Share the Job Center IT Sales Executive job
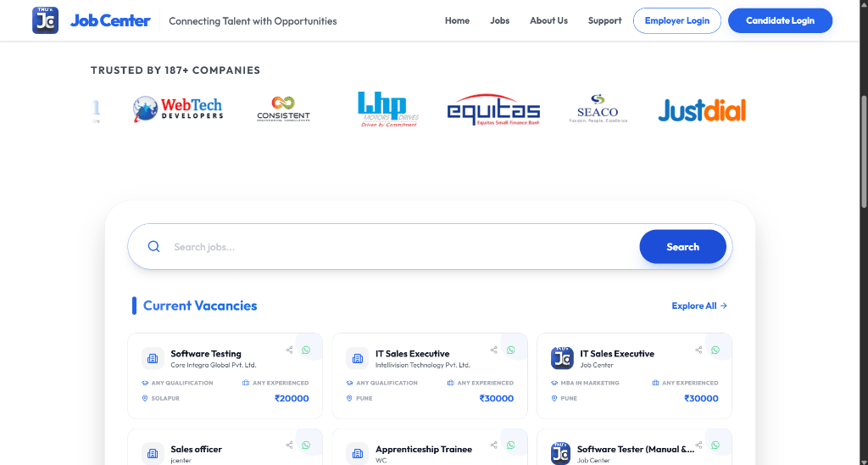Screen dimensions: 868x465 (x=698, y=350)
